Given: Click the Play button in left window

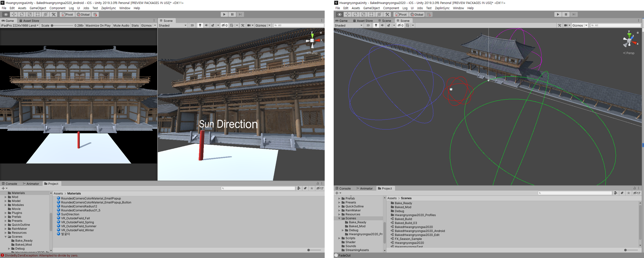Looking at the screenshot, I should pyautogui.click(x=224, y=14).
